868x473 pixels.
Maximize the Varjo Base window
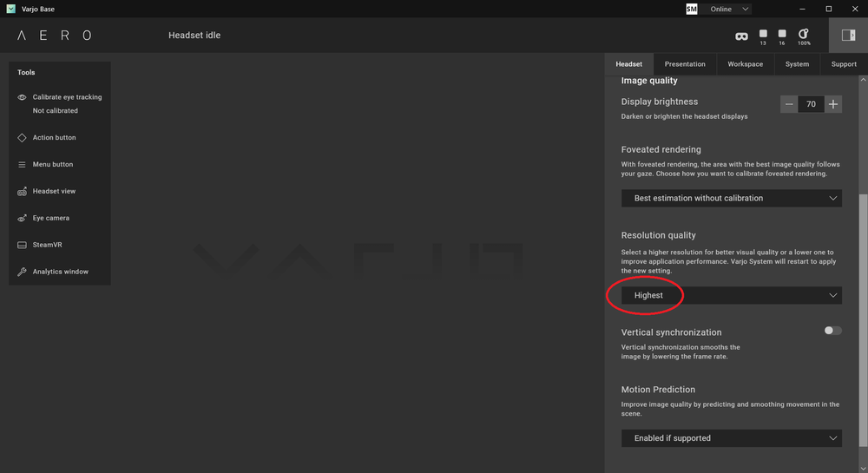point(829,9)
